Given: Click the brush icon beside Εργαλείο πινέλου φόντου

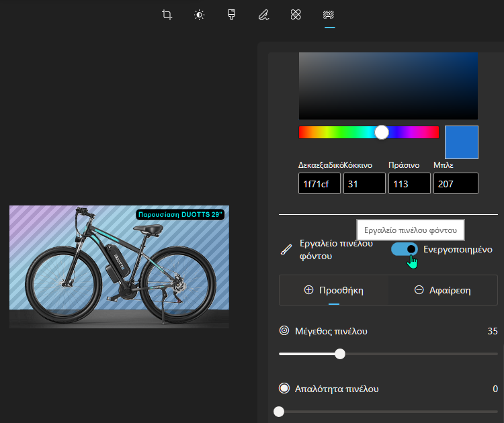Looking at the screenshot, I should (x=286, y=249).
